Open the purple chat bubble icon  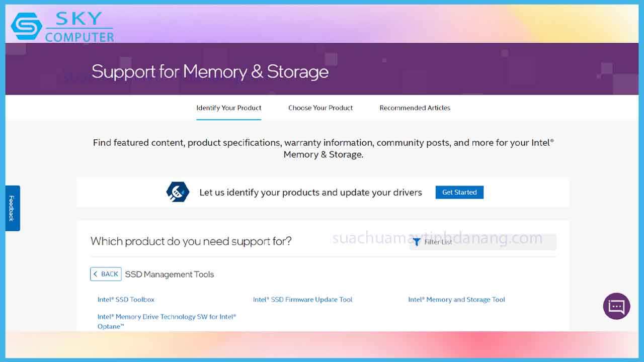click(x=616, y=306)
